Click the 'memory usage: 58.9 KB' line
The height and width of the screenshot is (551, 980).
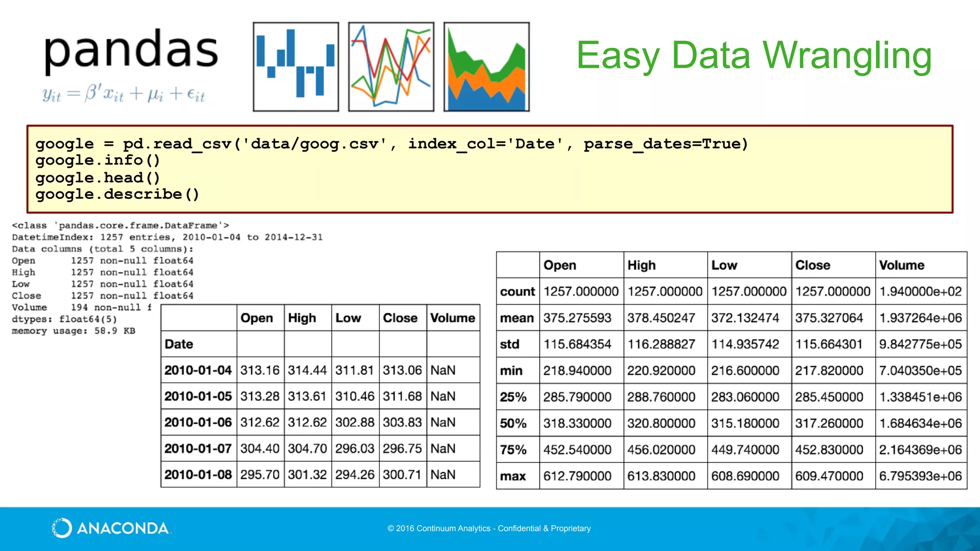(x=74, y=331)
